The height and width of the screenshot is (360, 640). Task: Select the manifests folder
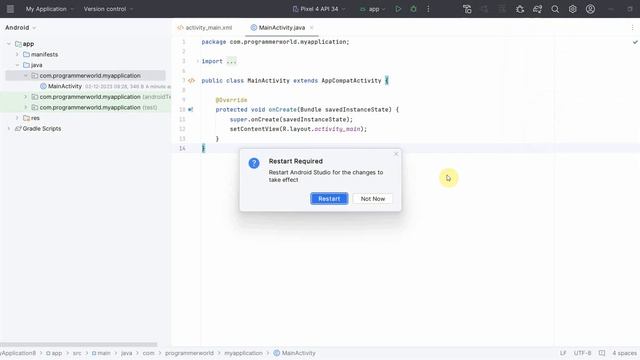point(40,54)
